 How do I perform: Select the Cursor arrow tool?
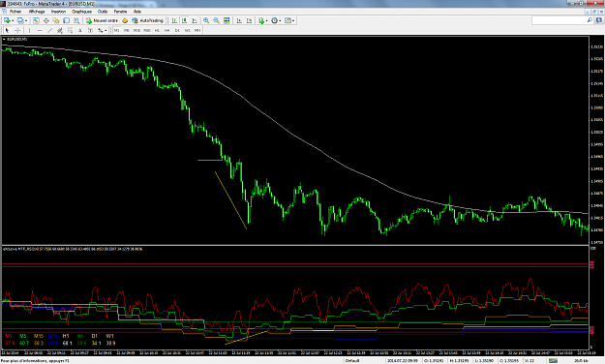coord(7,30)
